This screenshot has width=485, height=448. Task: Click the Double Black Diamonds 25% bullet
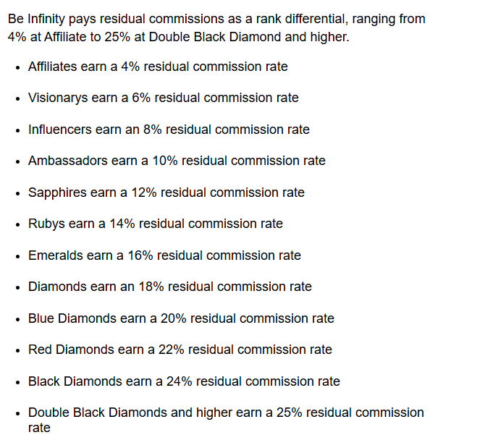226,413
